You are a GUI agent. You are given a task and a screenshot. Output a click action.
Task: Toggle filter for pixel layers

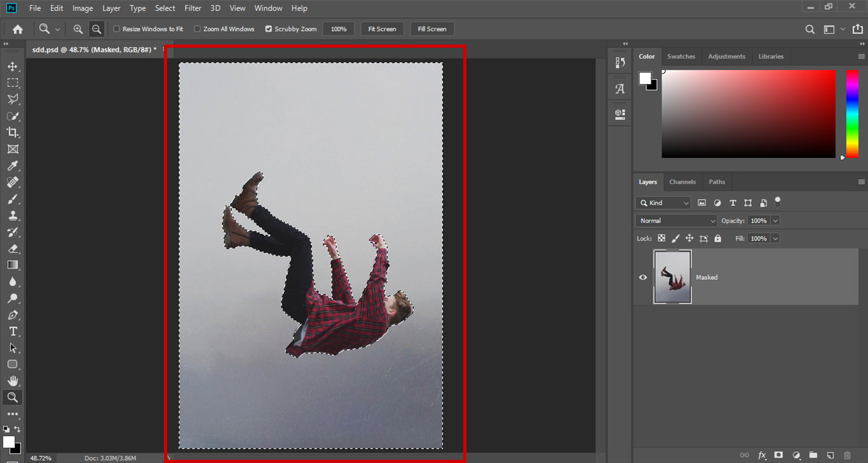click(702, 203)
